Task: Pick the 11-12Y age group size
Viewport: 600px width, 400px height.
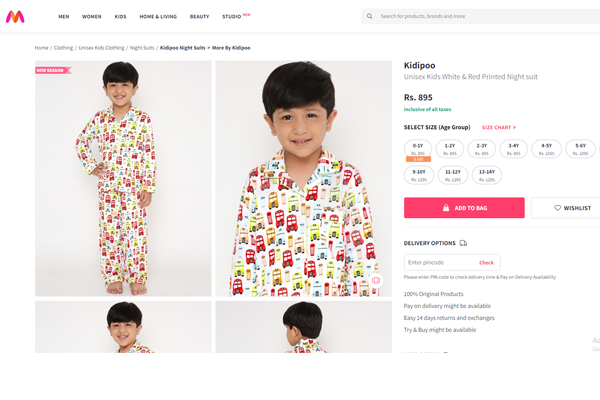Action: pos(453,175)
